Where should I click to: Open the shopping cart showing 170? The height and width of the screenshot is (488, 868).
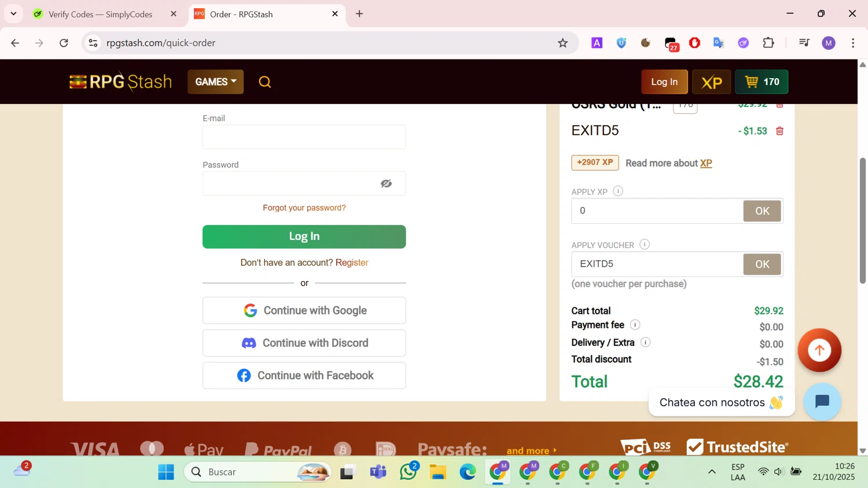(x=762, y=82)
